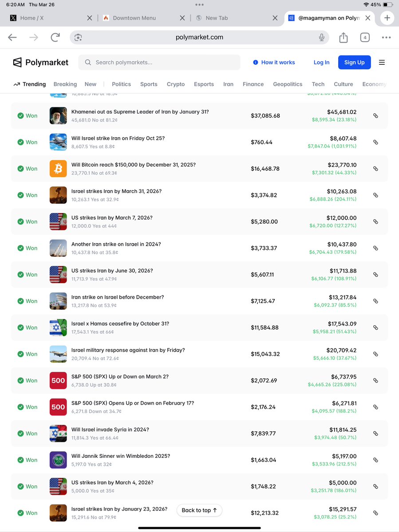Copy link icon for Israel invade Syria row
Screen dimensions: 399x532
coord(375,433)
